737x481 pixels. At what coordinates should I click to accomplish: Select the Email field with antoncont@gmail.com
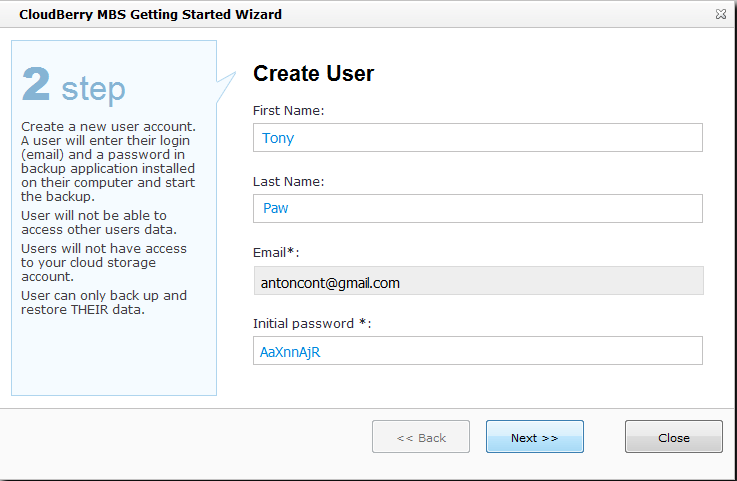pos(477,282)
